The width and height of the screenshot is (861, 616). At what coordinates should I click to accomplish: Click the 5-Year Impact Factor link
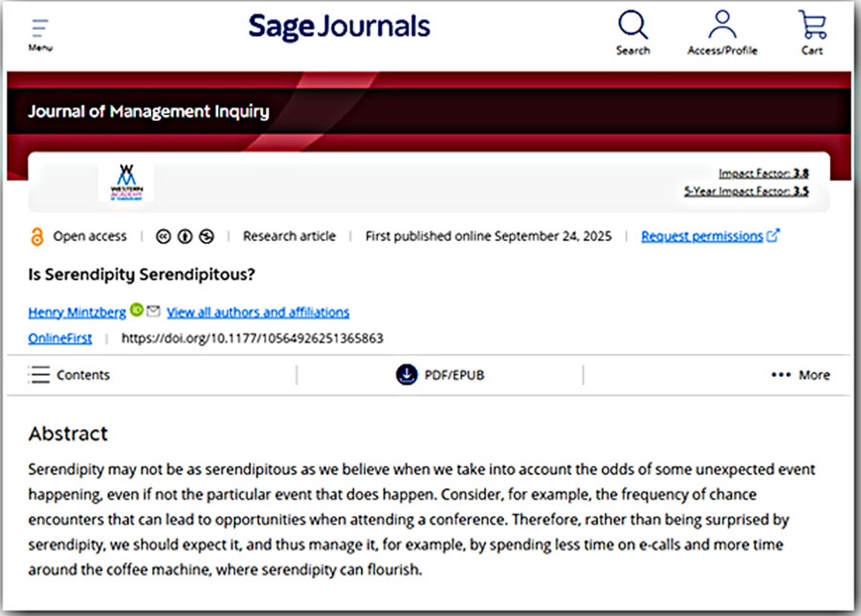pyautogui.click(x=746, y=191)
